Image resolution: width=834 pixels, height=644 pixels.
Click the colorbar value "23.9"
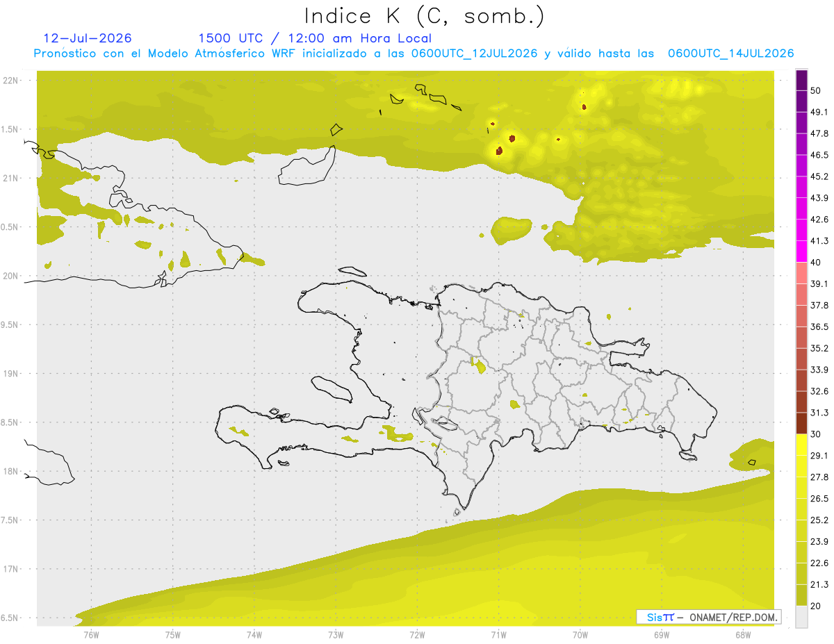pos(819,542)
